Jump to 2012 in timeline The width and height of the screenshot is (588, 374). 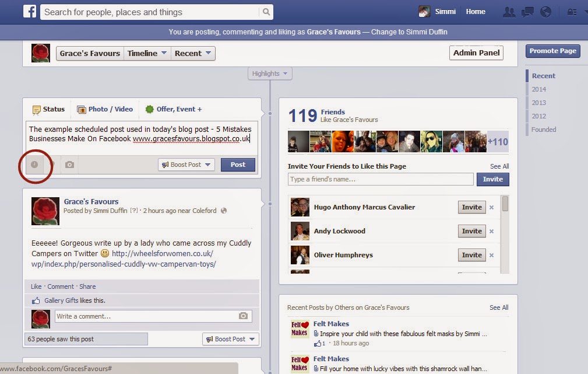click(x=539, y=117)
